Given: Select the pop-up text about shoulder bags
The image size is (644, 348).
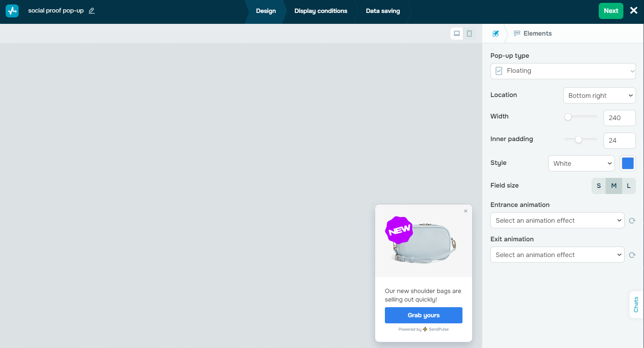Looking at the screenshot, I should (x=423, y=295).
